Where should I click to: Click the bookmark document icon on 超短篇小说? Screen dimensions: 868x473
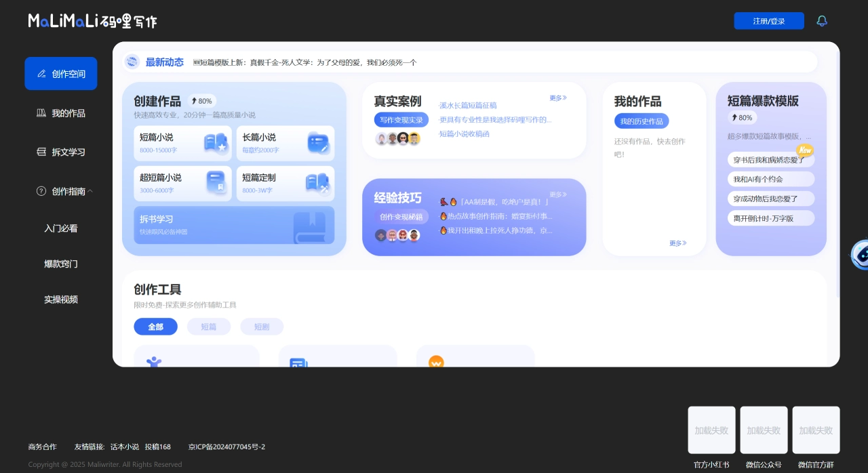click(216, 183)
